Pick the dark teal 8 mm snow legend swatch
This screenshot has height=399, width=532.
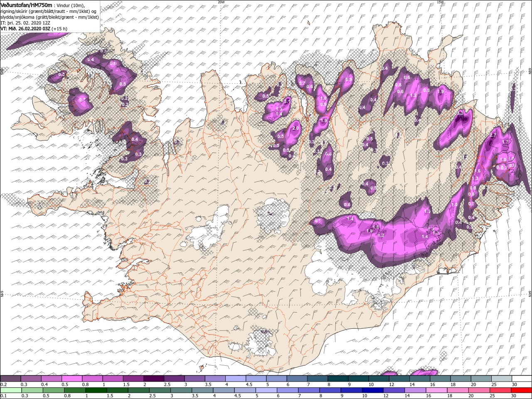pyautogui.click(x=337, y=378)
